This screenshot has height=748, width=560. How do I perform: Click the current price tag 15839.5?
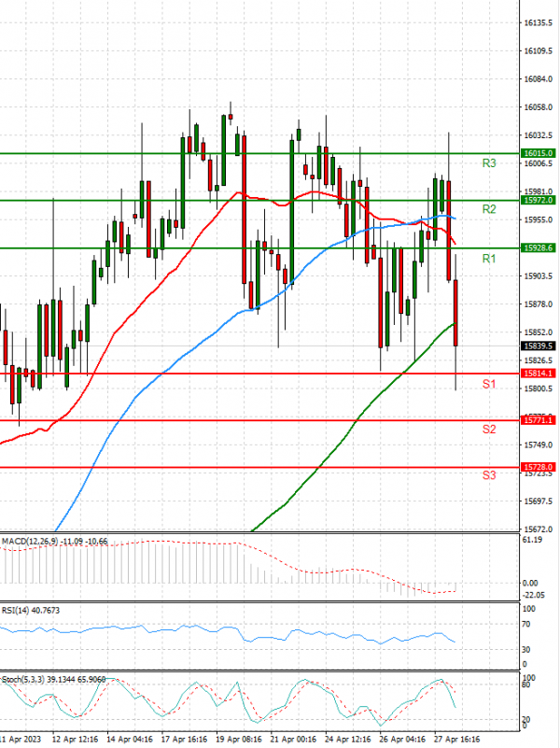pyautogui.click(x=539, y=346)
